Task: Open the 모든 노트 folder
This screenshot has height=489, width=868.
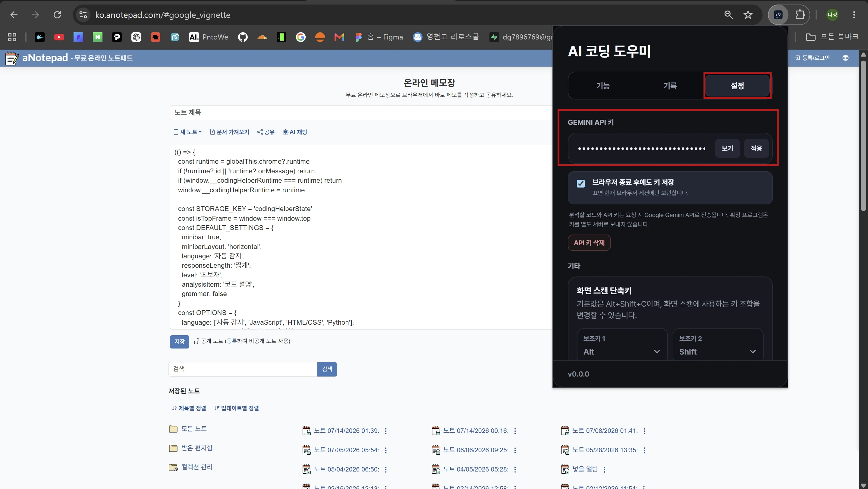Action: (188, 429)
